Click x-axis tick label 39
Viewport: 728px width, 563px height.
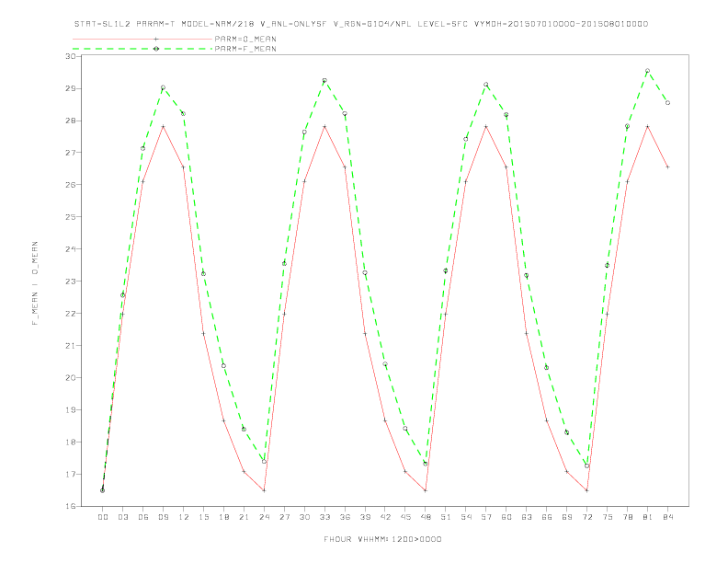coord(365,517)
